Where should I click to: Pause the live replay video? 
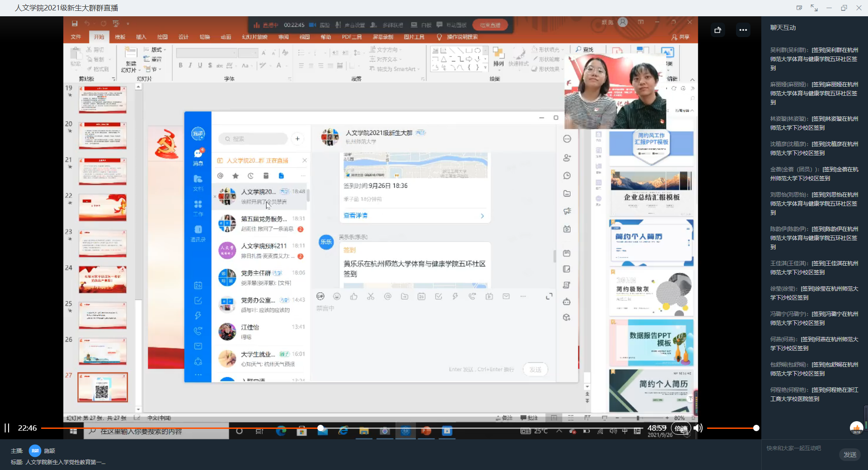7,428
